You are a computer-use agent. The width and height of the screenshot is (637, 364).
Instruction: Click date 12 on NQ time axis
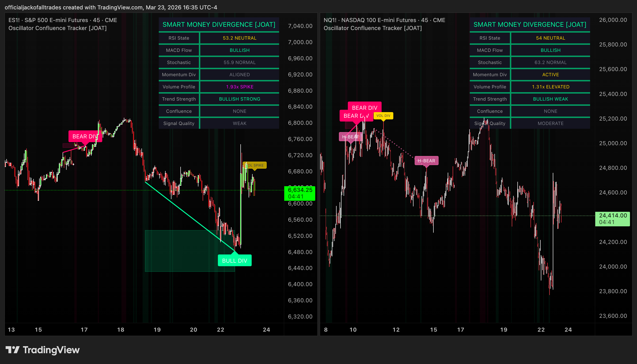coord(396,330)
